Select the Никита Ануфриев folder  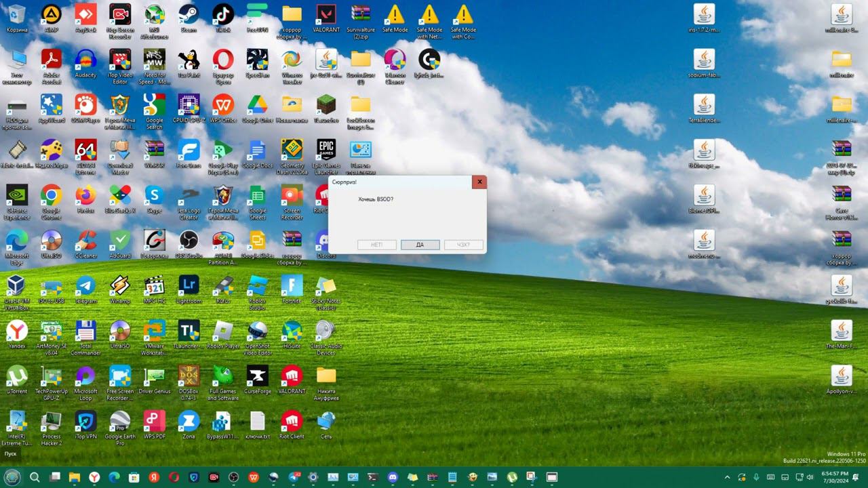click(326, 383)
